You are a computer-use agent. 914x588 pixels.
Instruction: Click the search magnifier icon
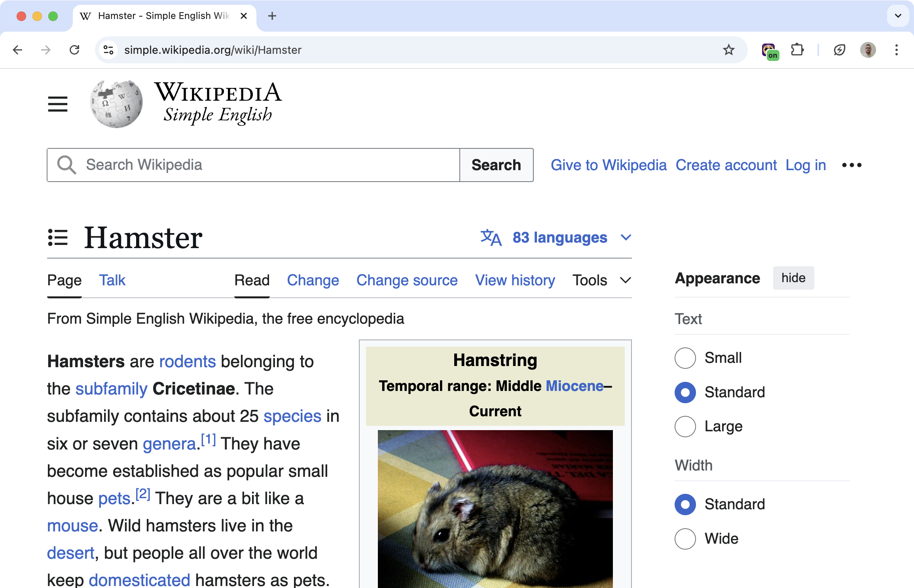point(66,165)
